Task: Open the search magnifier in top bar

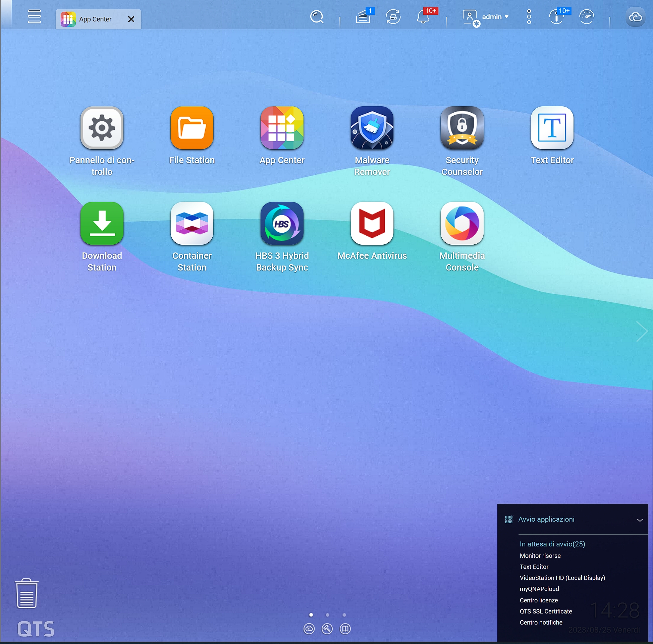Action: coord(317,16)
